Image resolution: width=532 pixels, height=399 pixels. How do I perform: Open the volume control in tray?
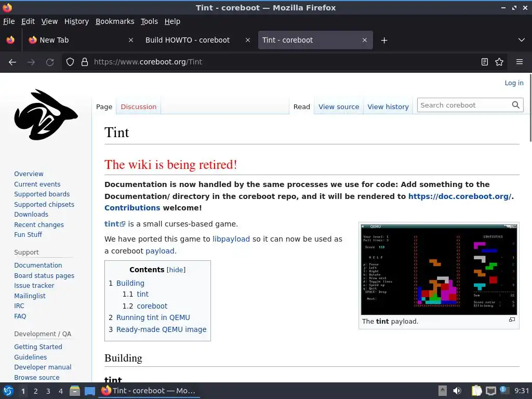coord(457,391)
